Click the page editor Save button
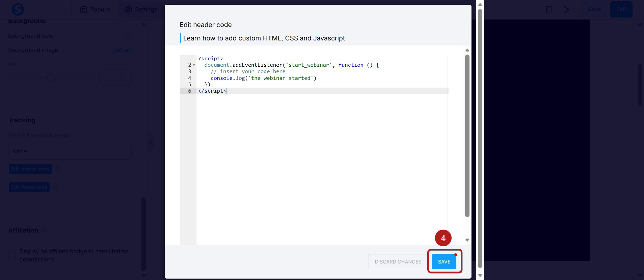 pyautogui.click(x=594, y=9)
